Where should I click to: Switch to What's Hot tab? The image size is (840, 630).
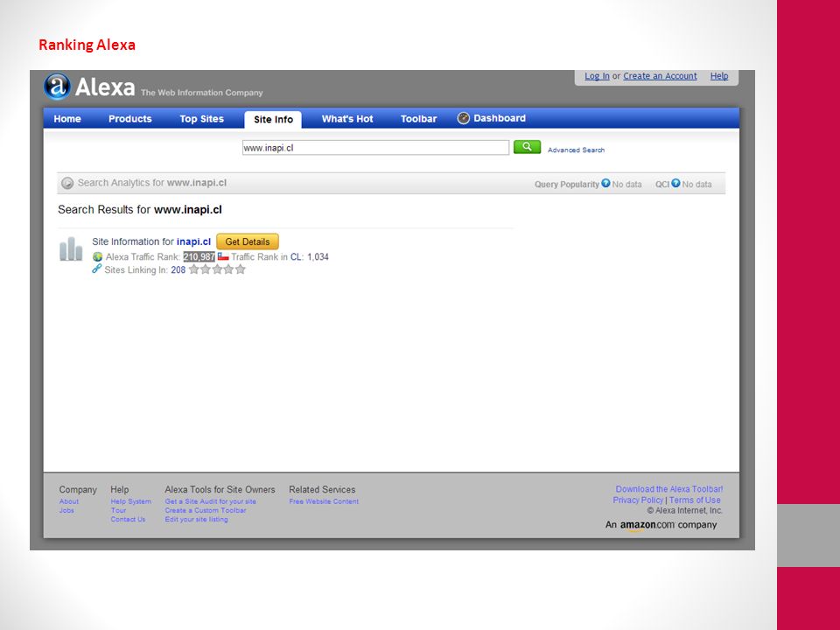coord(347,119)
